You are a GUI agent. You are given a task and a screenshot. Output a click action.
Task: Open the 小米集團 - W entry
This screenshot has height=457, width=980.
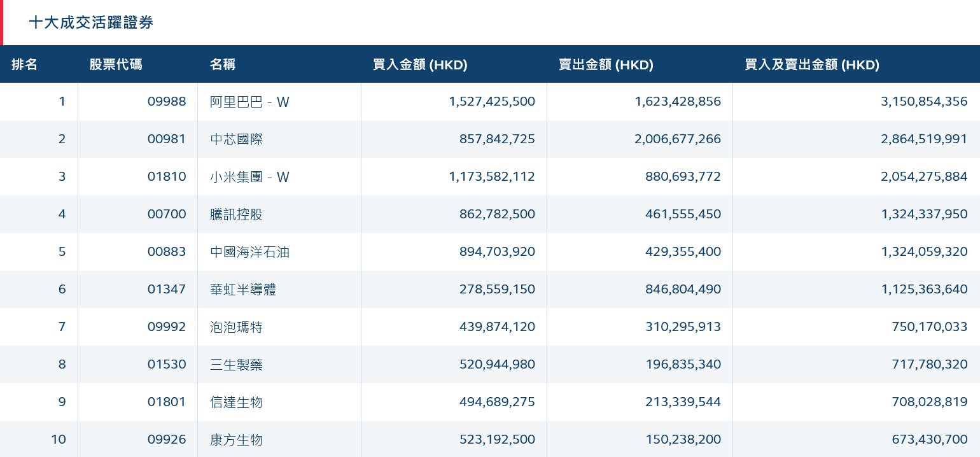249,177
